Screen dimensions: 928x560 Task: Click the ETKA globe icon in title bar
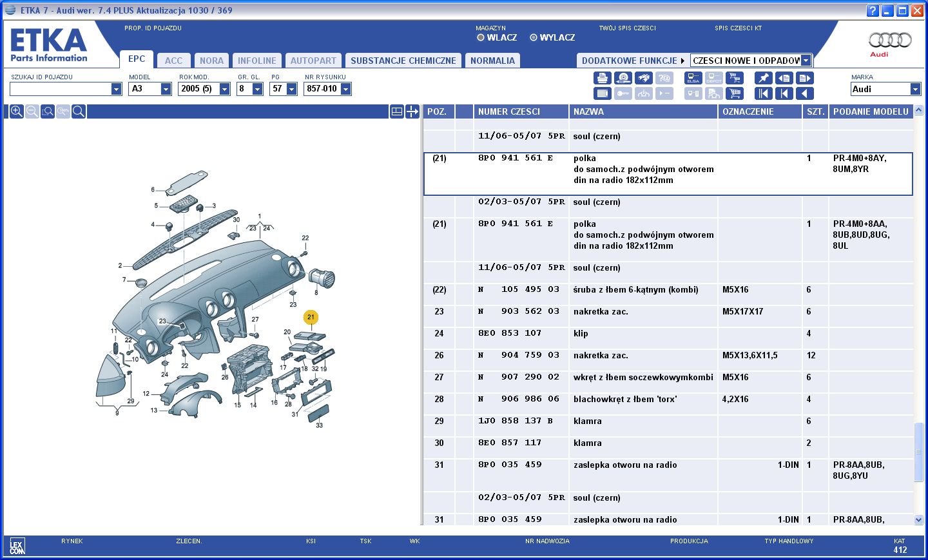10,10
